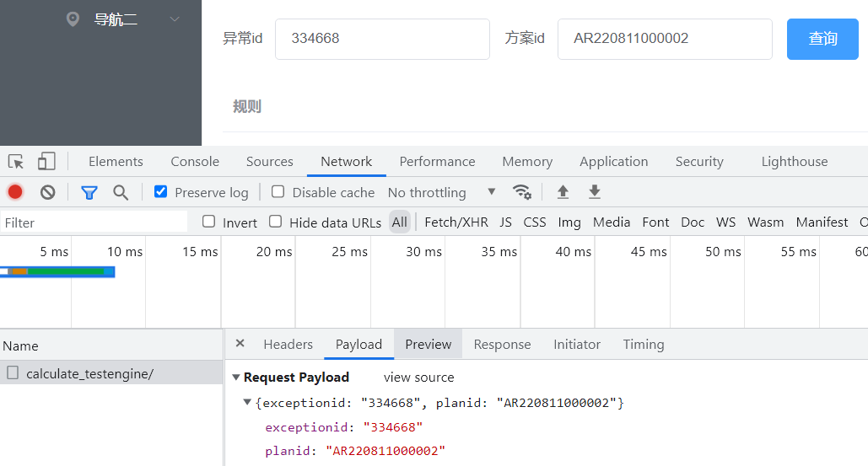Open network conditions wifi settings icon
Screen dimensions: 868x466
(522, 192)
